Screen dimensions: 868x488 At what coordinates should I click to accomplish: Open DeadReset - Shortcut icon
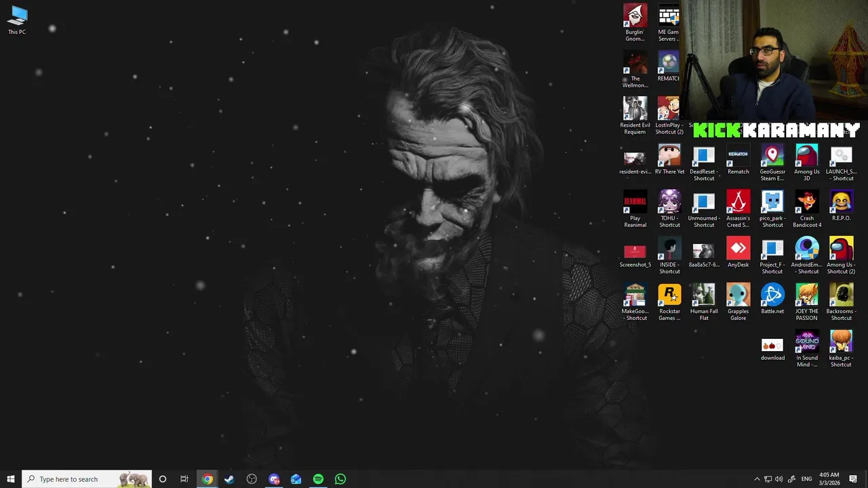pyautogui.click(x=704, y=163)
